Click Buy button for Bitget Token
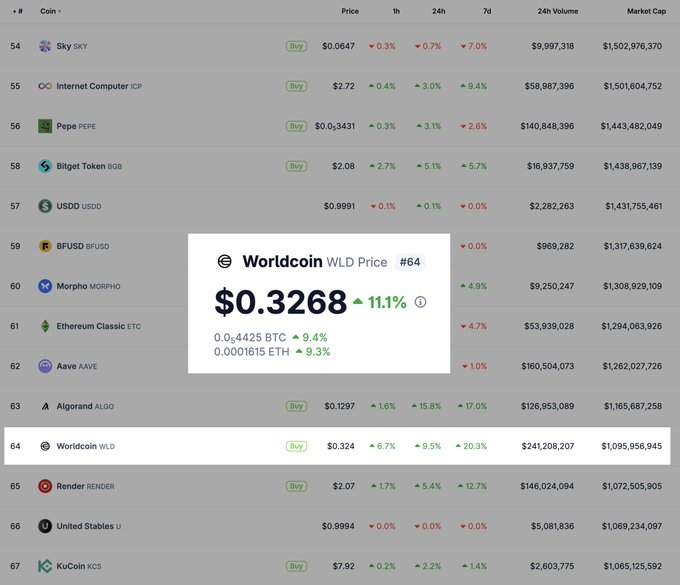Screen dimensions: 680x585 point(296,166)
